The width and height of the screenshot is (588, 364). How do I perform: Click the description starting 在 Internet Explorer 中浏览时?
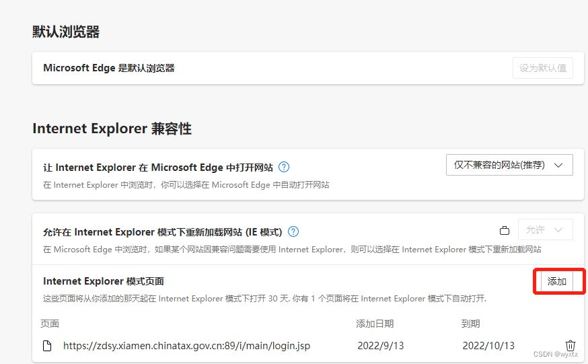(x=186, y=185)
